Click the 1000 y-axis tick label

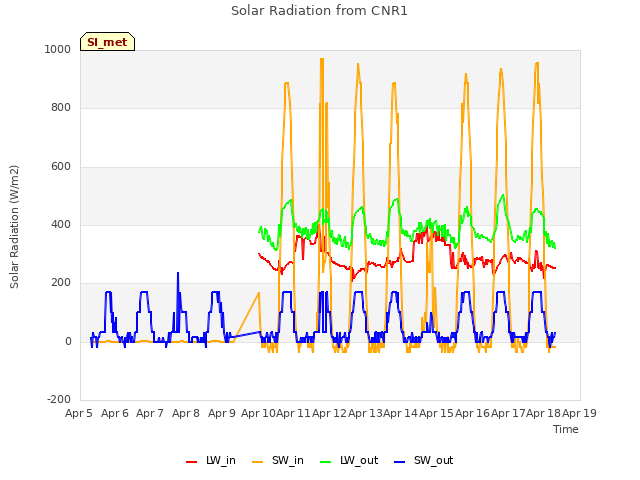click(x=58, y=49)
